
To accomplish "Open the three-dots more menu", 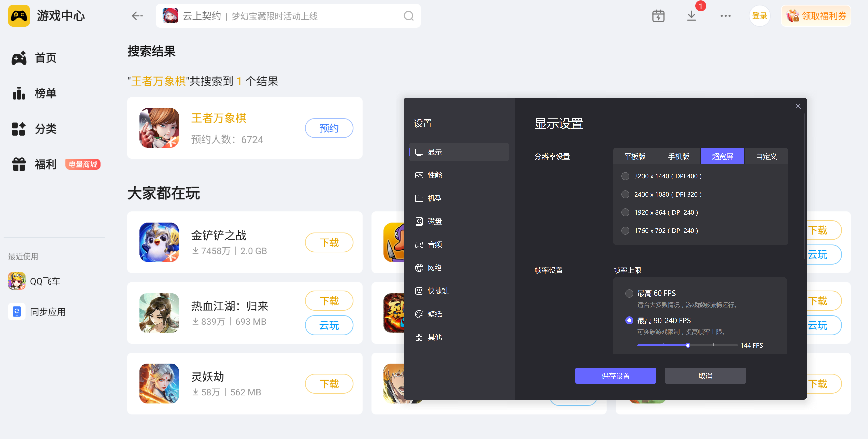I will tap(725, 16).
